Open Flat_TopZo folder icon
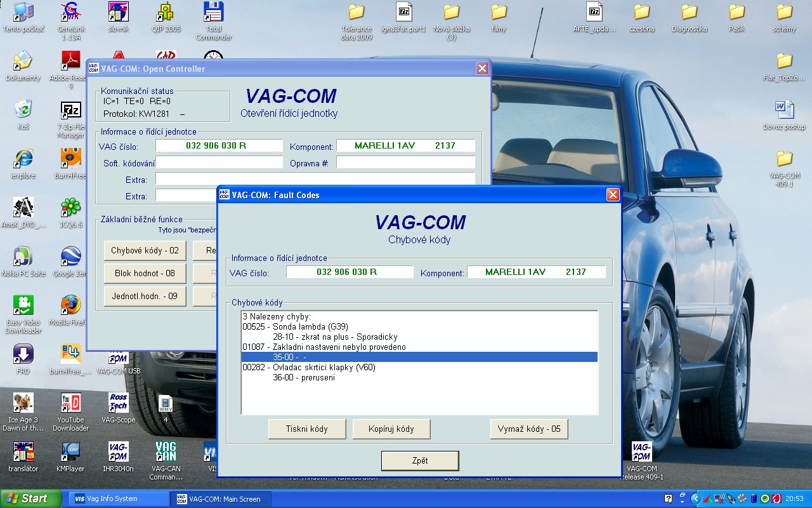The width and height of the screenshot is (812, 508). (x=785, y=65)
